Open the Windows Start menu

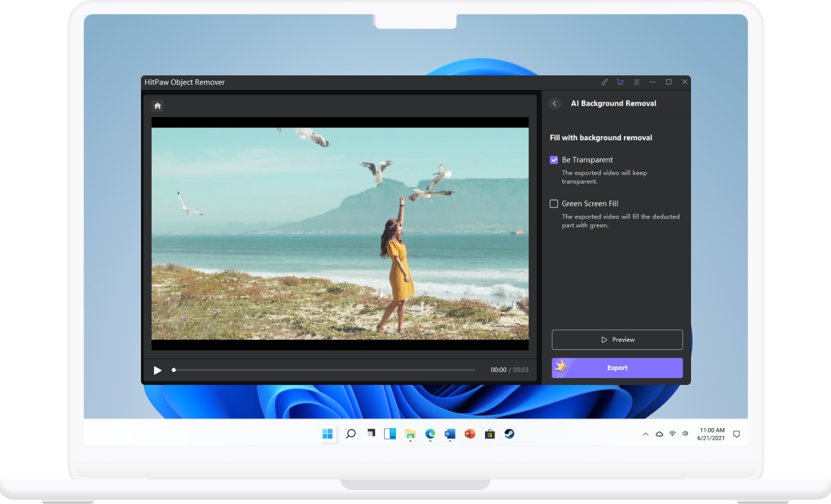tap(328, 434)
